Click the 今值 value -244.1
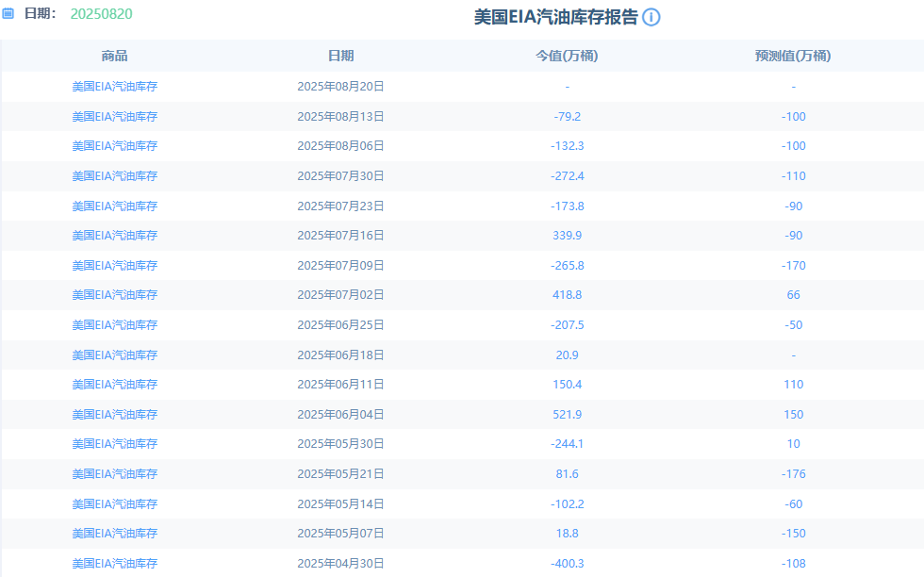This screenshot has width=924, height=577. [568, 444]
